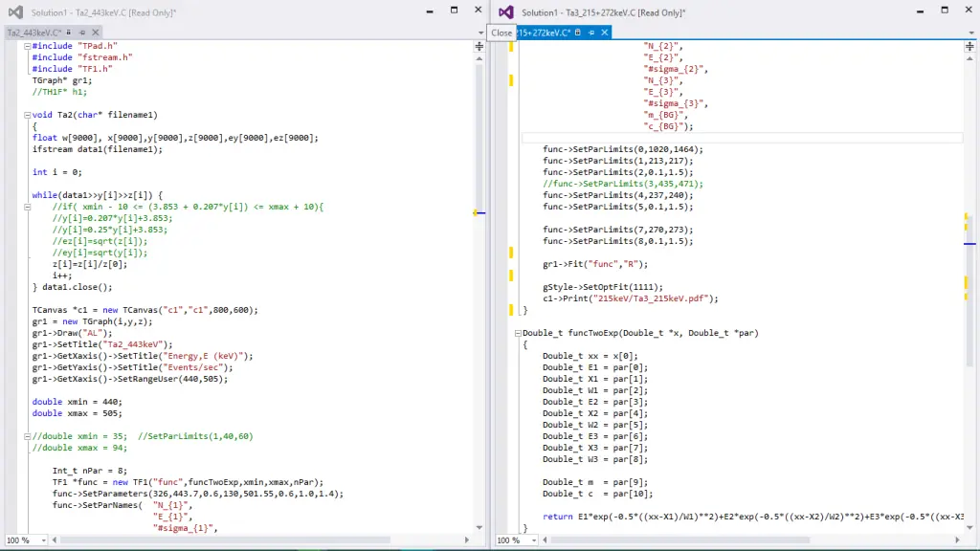Click split-editor handle in Ta3_215+272keV.C window

(969, 46)
